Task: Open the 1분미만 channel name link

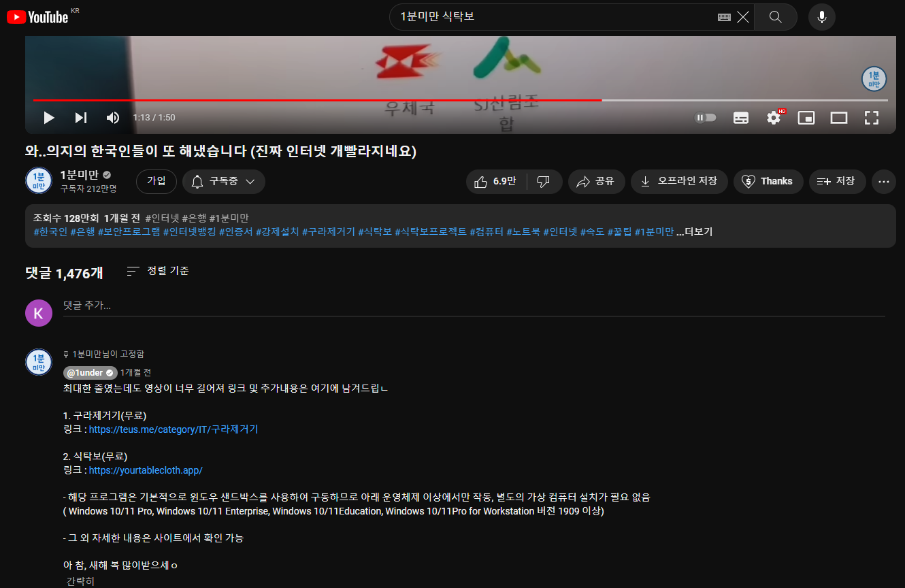Action: tap(79, 175)
